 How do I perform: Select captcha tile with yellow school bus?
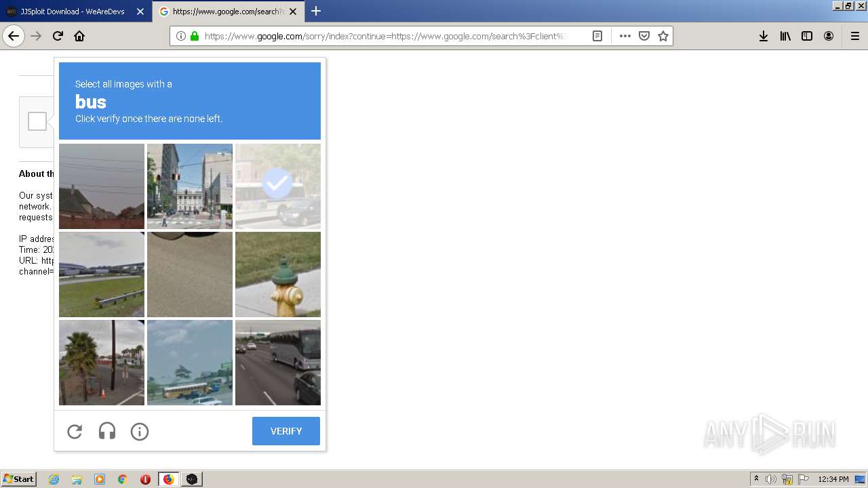[x=190, y=363]
